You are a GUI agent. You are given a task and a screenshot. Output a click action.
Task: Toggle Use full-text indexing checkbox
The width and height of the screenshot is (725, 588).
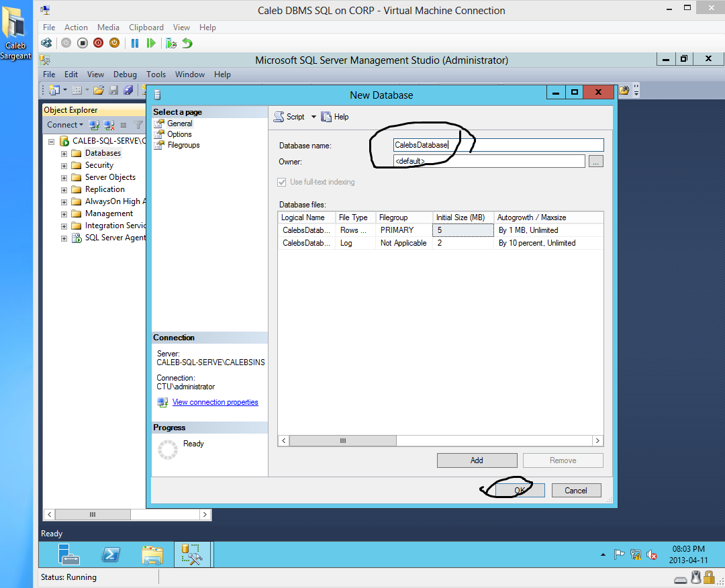tap(281, 182)
